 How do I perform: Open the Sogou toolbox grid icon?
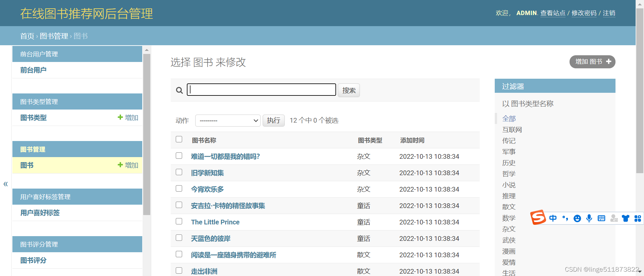tap(638, 218)
